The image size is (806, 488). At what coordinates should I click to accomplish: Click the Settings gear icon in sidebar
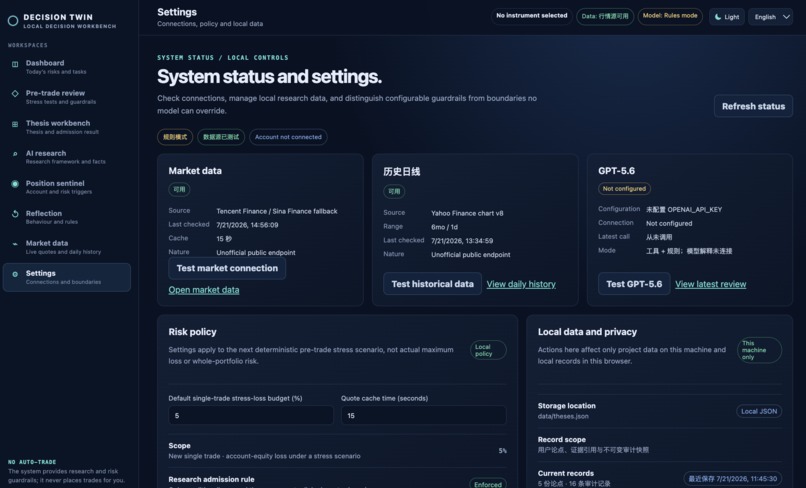pyautogui.click(x=15, y=274)
